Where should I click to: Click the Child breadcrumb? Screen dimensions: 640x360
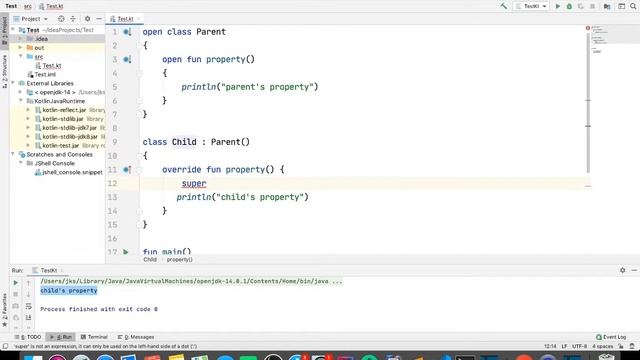(x=150, y=260)
